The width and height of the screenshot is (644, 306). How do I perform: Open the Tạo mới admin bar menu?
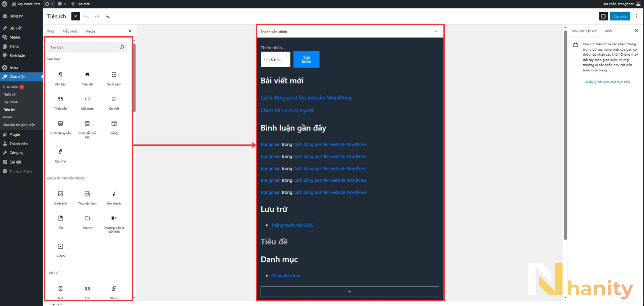(80, 4)
